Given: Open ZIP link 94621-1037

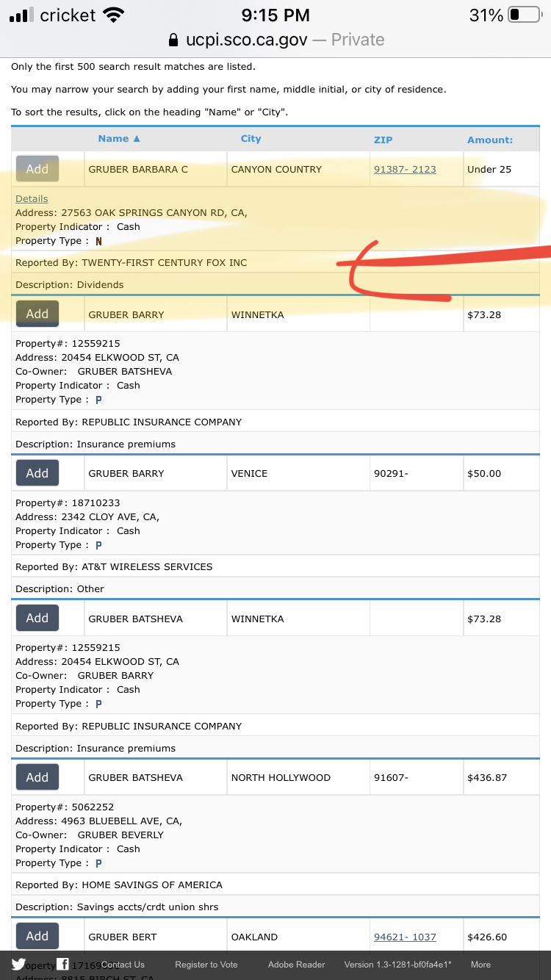Looking at the screenshot, I should point(405,937).
